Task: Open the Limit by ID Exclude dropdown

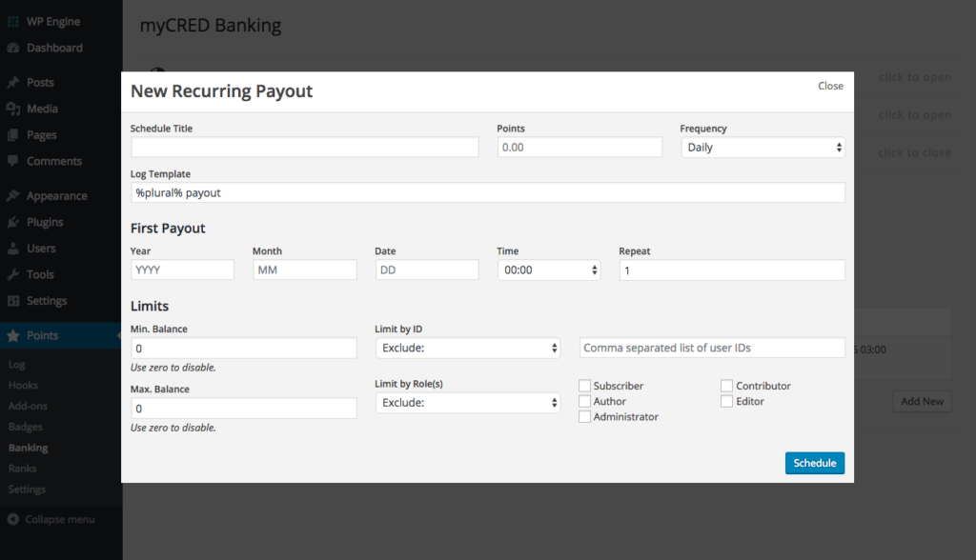Action: (x=468, y=348)
